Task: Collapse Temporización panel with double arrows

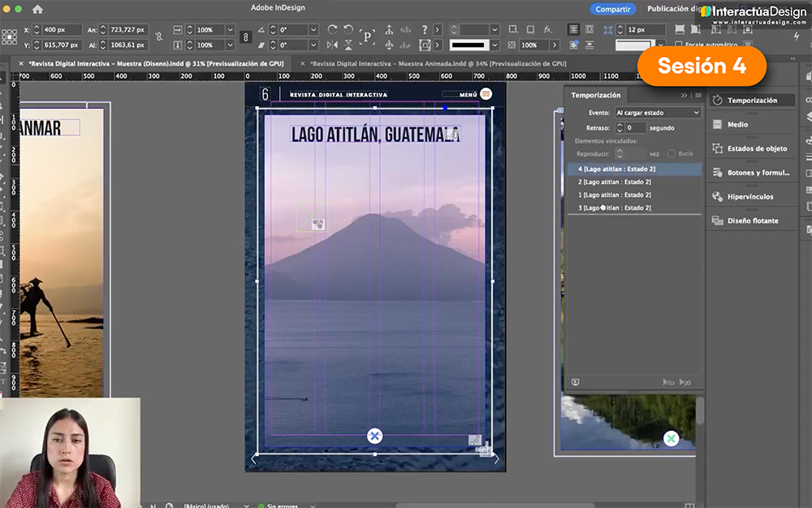Action: click(684, 95)
